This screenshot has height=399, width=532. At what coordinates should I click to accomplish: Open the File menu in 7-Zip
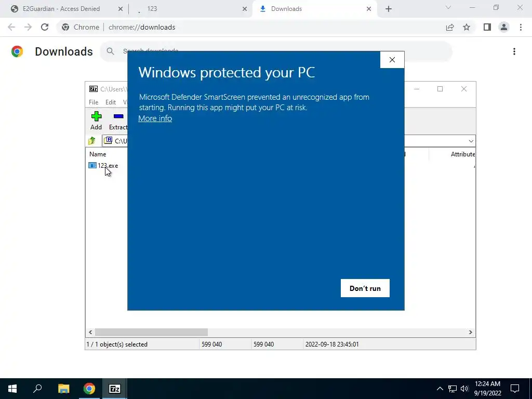(x=94, y=102)
